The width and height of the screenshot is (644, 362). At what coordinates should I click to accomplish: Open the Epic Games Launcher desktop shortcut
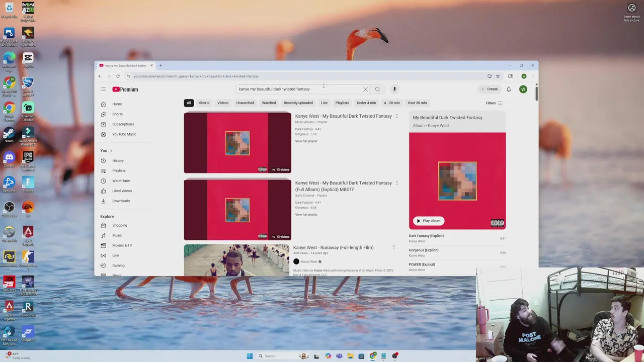pos(28,161)
